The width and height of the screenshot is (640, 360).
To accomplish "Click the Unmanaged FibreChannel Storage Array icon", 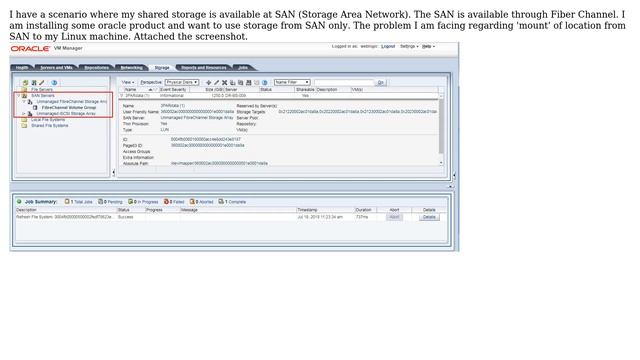I will point(30,102).
